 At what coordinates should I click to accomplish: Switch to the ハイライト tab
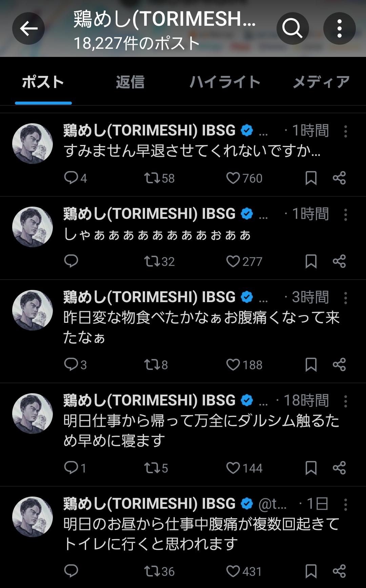[x=225, y=82]
